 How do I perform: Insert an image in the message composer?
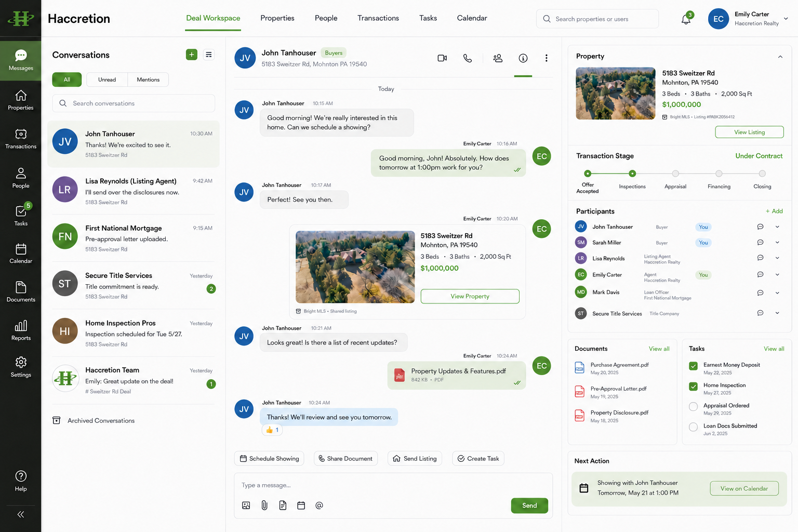(246, 506)
